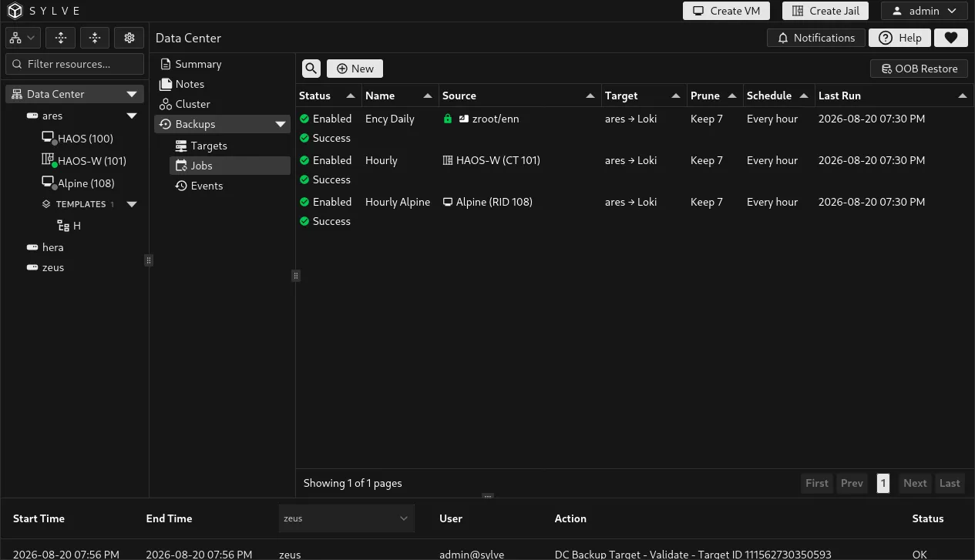Select HAOS-W (101) jail

click(x=84, y=161)
